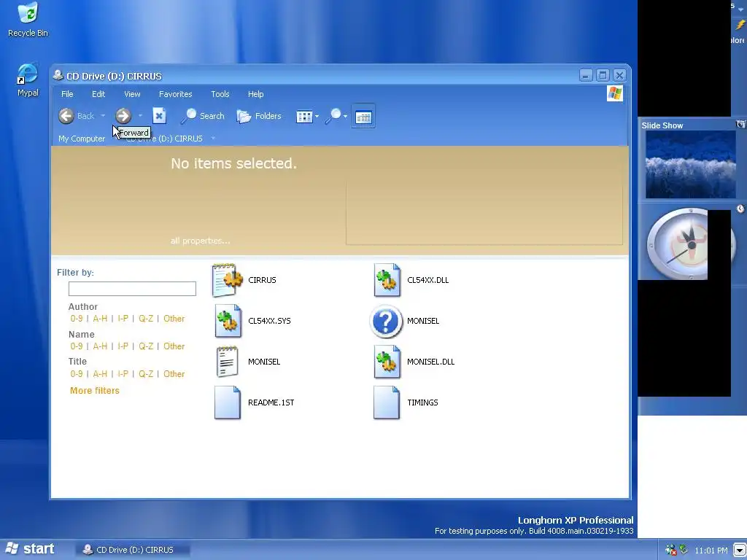The height and width of the screenshot is (560, 747).
Task: Filter Author by Other
Action: [x=174, y=319]
